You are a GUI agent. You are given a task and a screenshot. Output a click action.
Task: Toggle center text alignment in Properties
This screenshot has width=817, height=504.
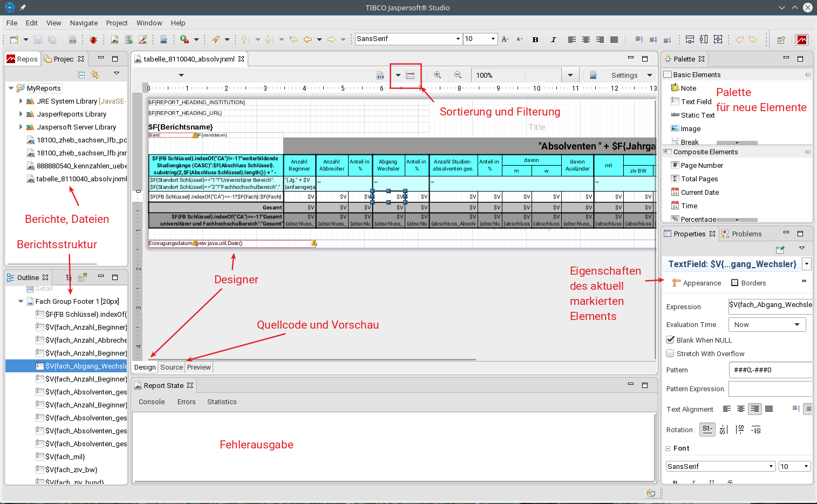coord(741,409)
